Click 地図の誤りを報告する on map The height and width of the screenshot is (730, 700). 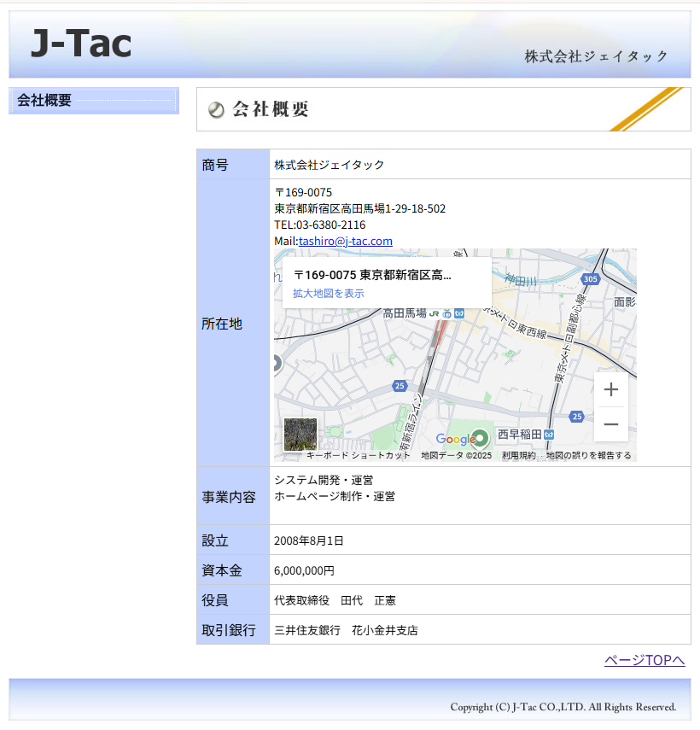coord(589,456)
